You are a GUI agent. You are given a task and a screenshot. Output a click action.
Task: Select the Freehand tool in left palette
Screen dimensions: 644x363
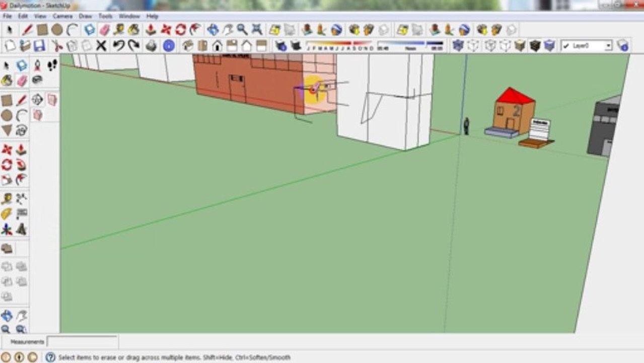pos(22,130)
